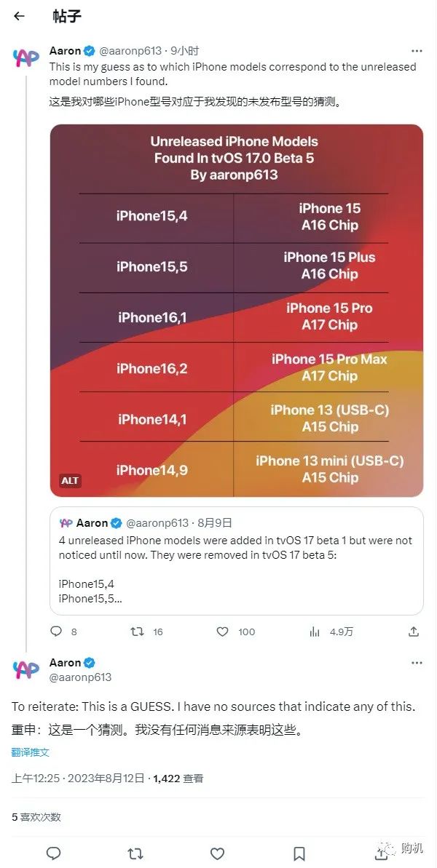Click the back arrow icon
This screenshot has height=868, width=437.
pos(18,16)
